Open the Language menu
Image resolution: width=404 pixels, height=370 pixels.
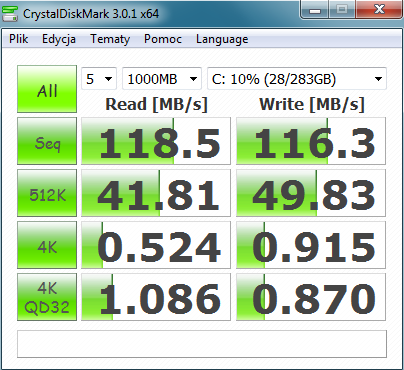[x=222, y=39]
